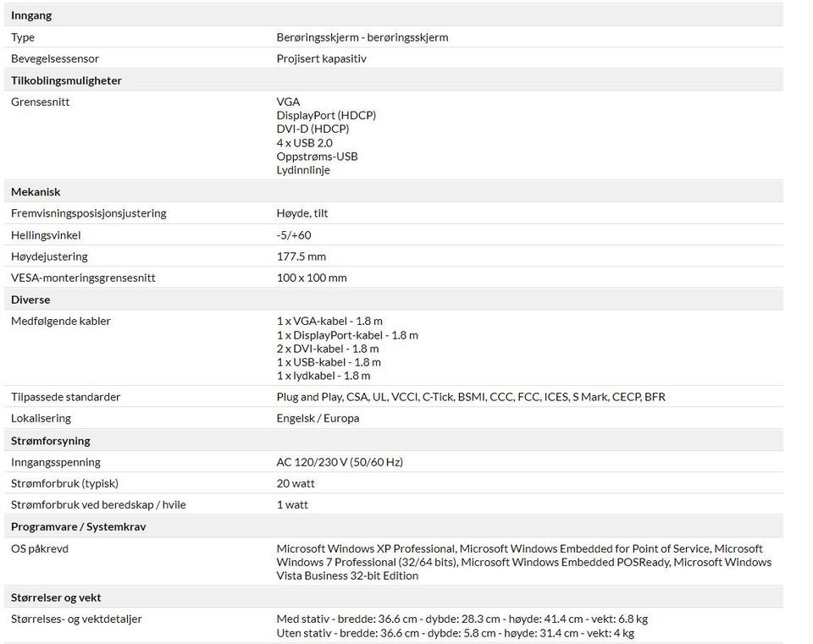Click the Bevegelsessensor row label
813x644 pixels.
tap(55, 58)
